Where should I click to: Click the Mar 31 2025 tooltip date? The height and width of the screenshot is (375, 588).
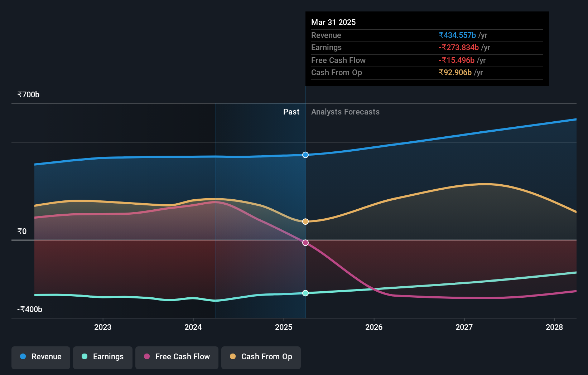tap(333, 23)
